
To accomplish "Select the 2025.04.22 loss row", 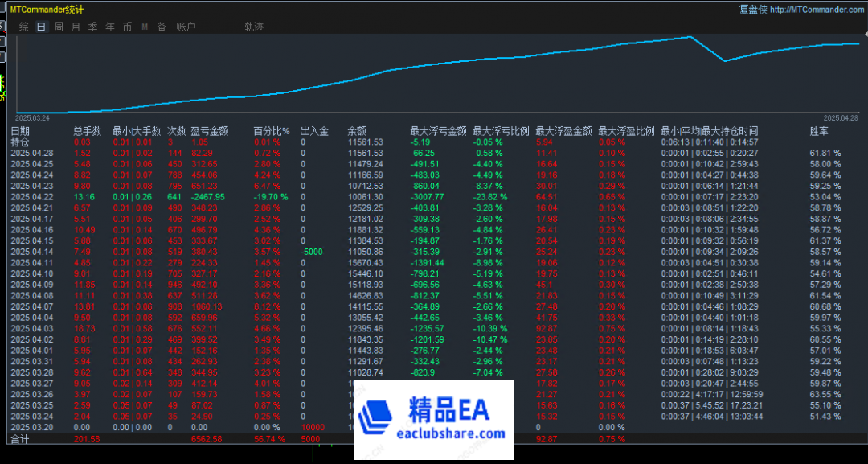I will 32,197.
